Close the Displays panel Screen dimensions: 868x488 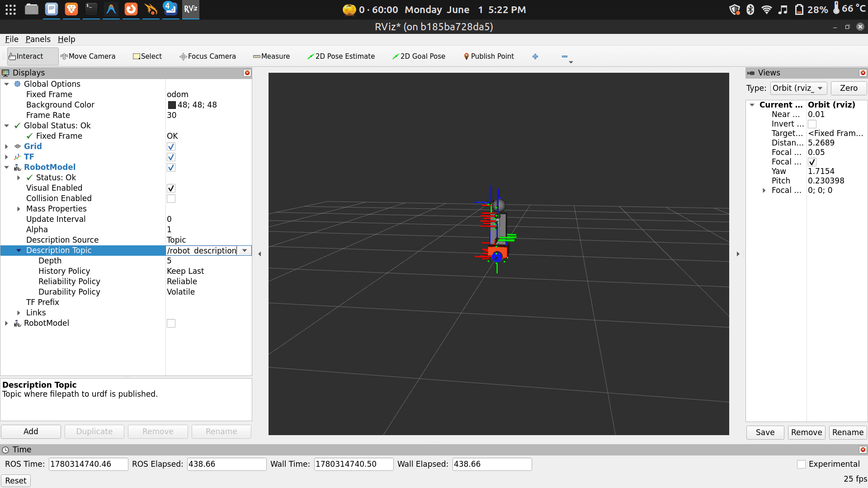247,73
